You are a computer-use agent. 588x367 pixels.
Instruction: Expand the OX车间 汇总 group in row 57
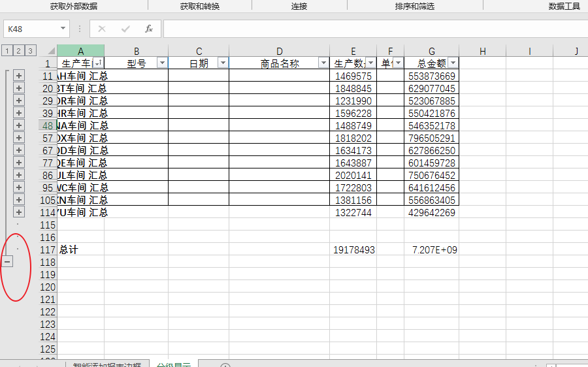pyautogui.click(x=19, y=138)
